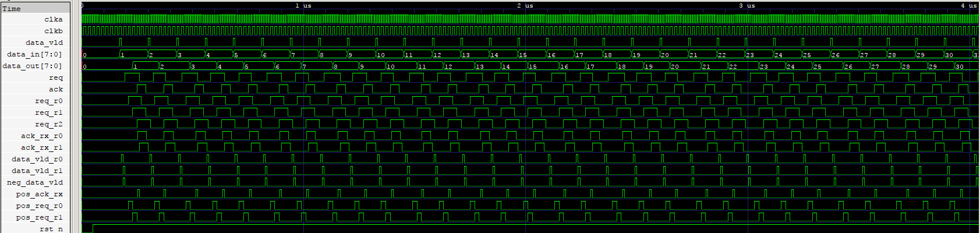This screenshot has height=233, width=980.
Task: Select the rst_n signal name
Action: pyautogui.click(x=51, y=229)
